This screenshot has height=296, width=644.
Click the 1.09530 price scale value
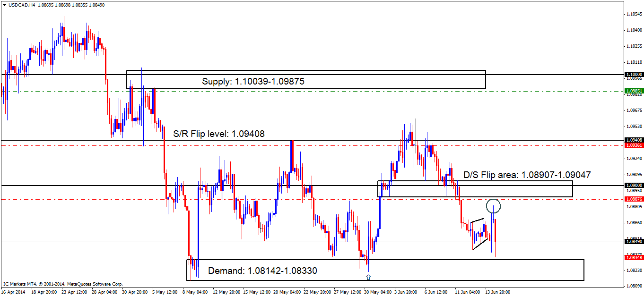pos(634,127)
